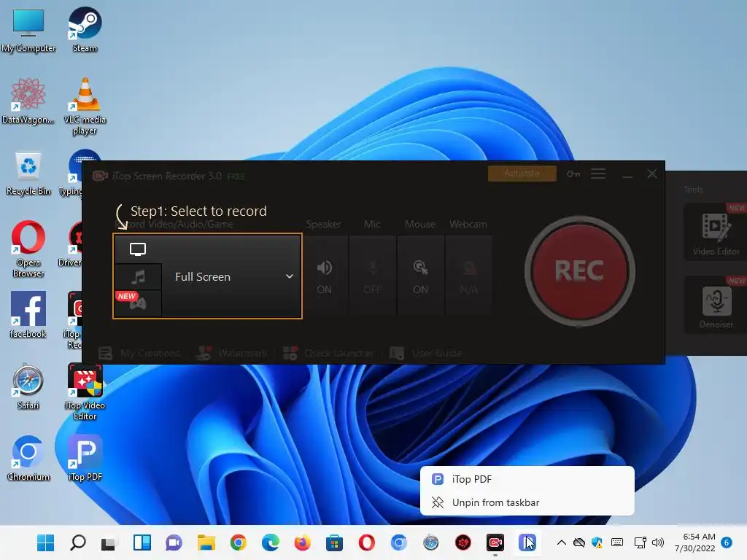Launch Safari from the taskbar
Viewport: 747px width, 560px height.
(x=430, y=542)
